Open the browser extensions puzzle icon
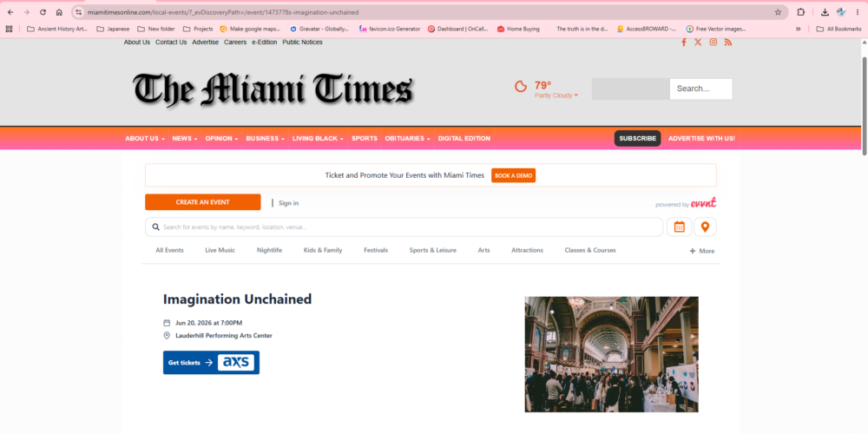 [x=801, y=12]
